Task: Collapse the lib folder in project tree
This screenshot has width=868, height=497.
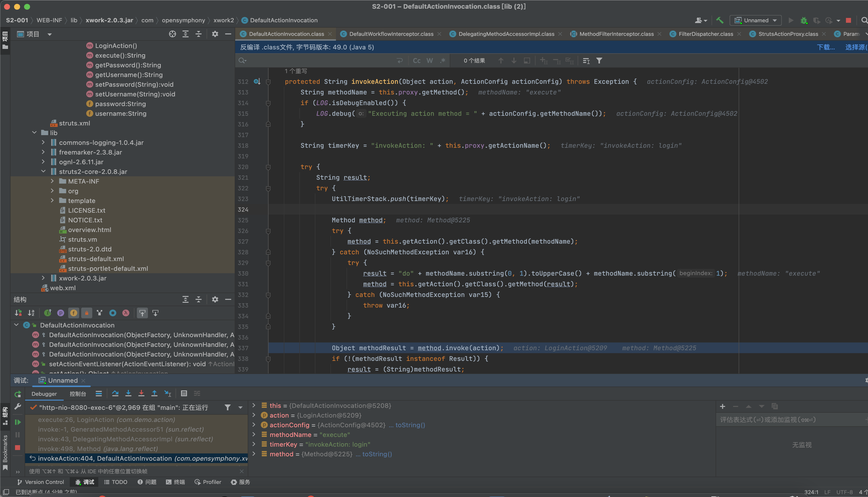Action: point(34,132)
